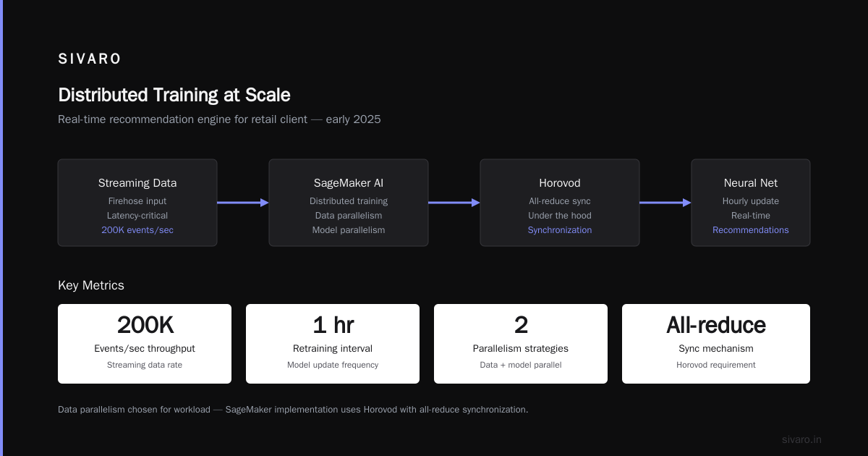Open the All-reduce sync mechanism card
868x456 pixels.
tap(716, 344)
